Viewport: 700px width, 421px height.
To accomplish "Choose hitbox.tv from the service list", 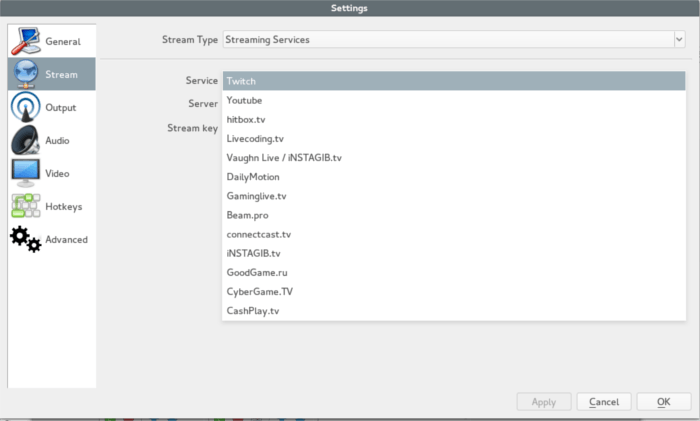I will 454,119.
